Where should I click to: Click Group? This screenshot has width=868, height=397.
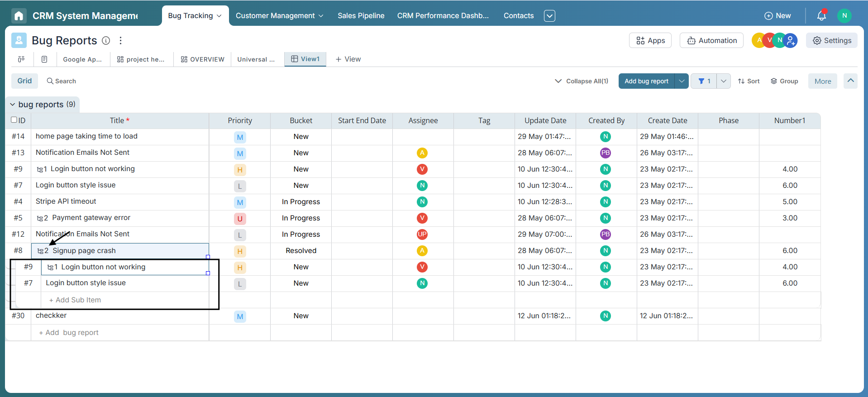coord(784,81)
